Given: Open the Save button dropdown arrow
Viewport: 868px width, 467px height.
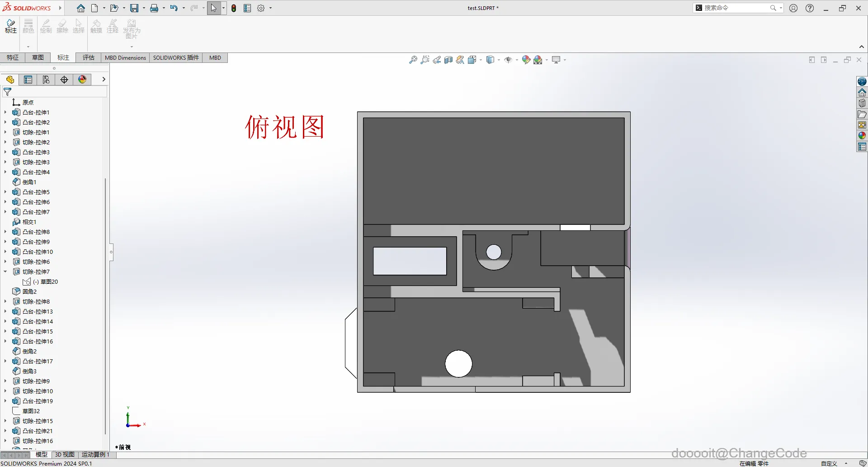Looking at the screenshot, I should point(144,8).
